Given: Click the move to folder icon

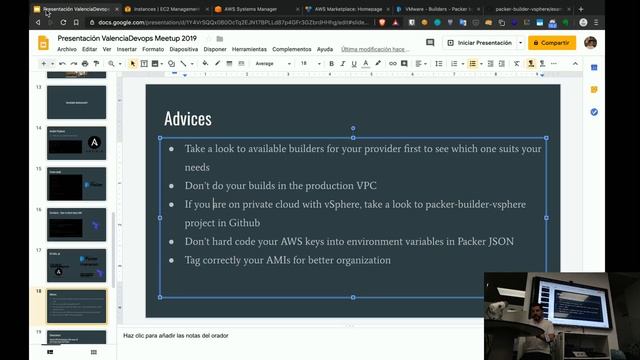Looking at the screenshot, I should click(220, 39).
